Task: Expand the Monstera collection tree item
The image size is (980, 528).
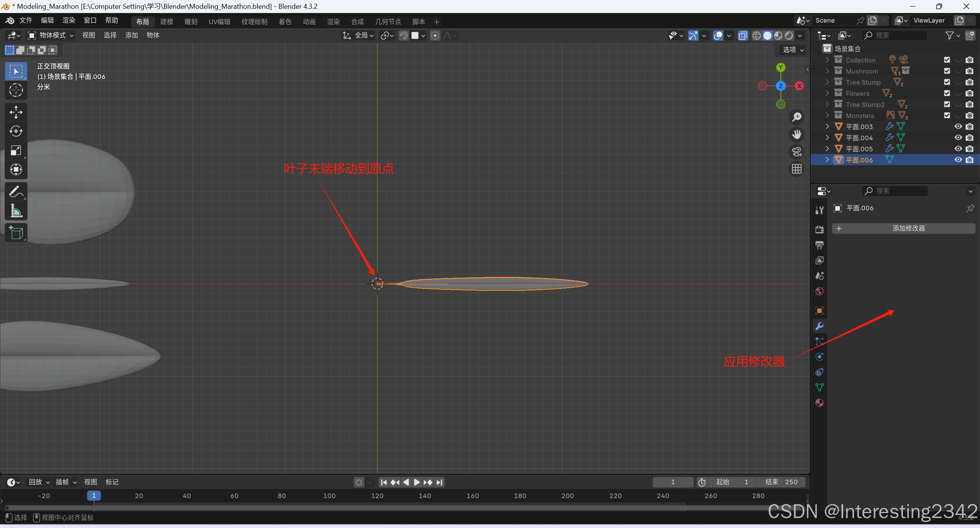Action: (827, 115)
